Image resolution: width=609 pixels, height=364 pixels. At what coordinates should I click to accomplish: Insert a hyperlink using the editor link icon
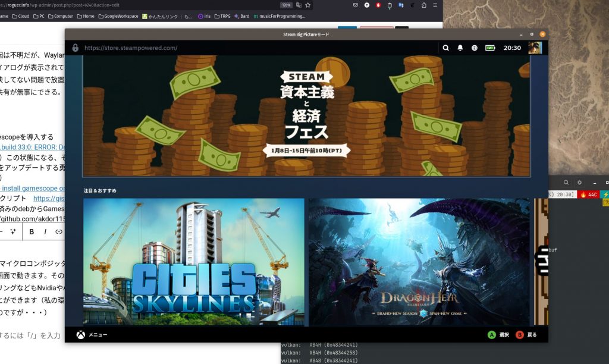[x=59, y=232]
